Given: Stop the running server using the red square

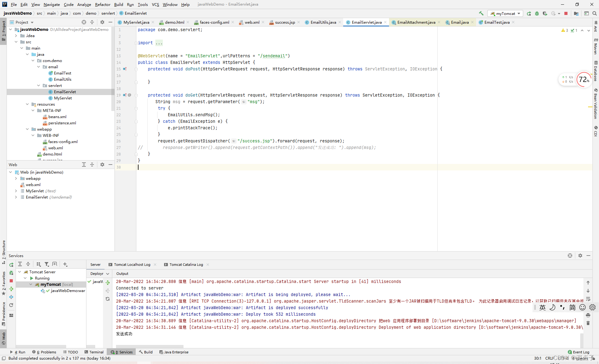Looking at the screenshot, I should (566, 13).
